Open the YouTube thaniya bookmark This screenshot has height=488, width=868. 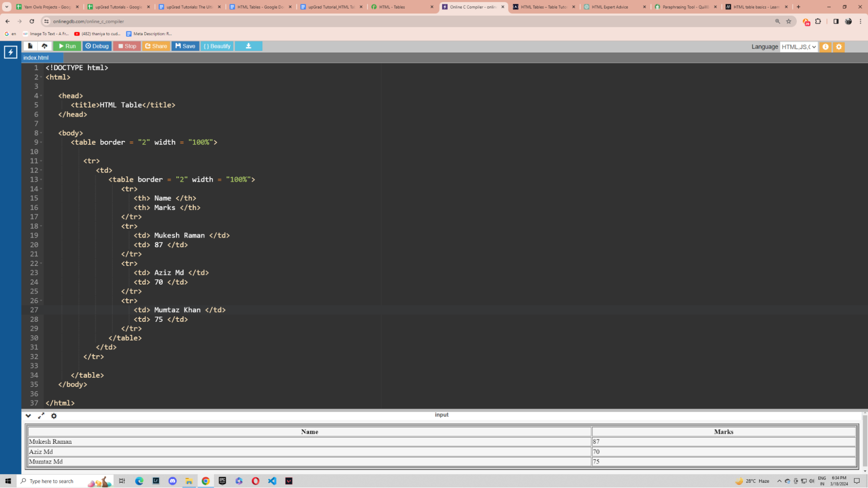click(x=97, y=34)
